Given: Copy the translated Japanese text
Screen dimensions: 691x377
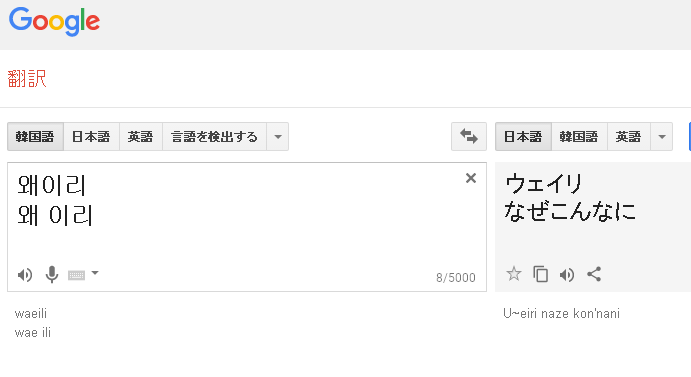Looking at the screenshot, I should (x=540, y=274).
